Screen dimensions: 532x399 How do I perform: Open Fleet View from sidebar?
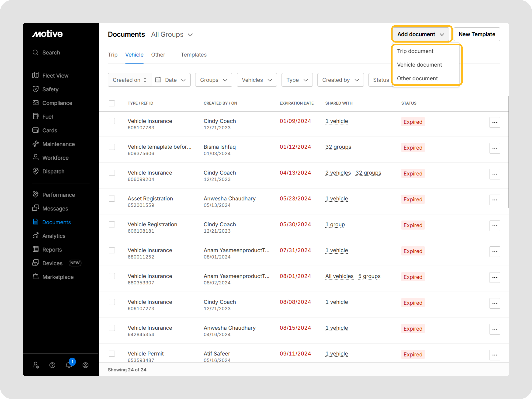(x=55, y=75)
